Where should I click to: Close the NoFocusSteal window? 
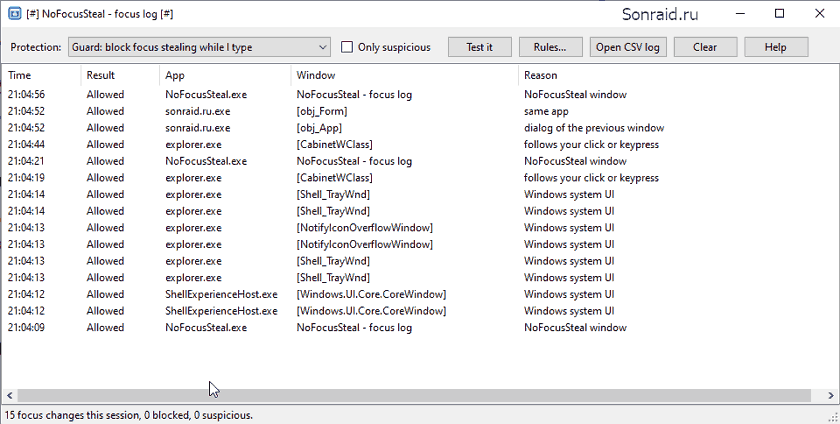pyautogui.click(x=820, y=13)
